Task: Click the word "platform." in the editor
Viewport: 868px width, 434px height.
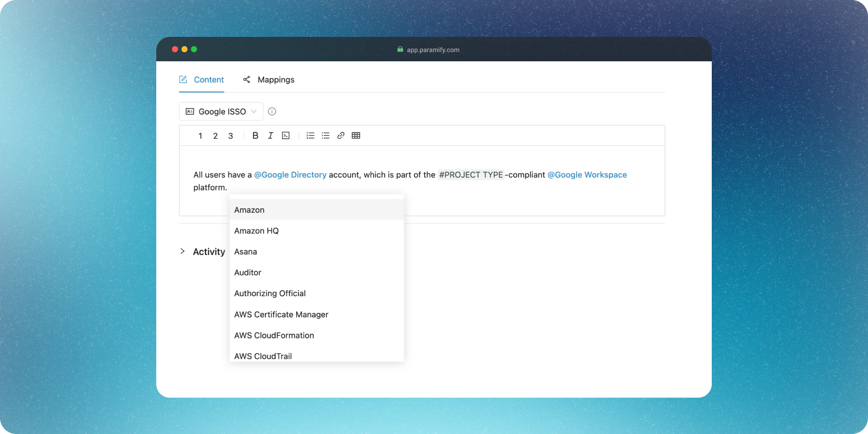Action: click(210, 187)
